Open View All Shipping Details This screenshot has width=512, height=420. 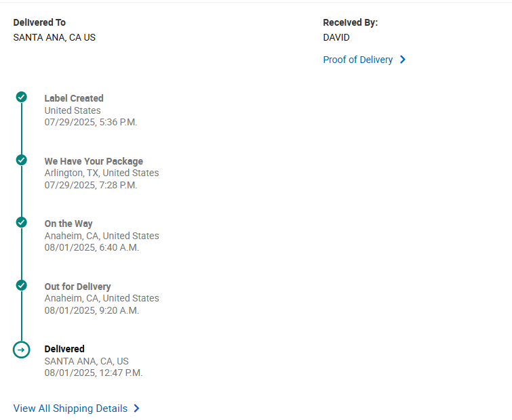coord(71,408)
